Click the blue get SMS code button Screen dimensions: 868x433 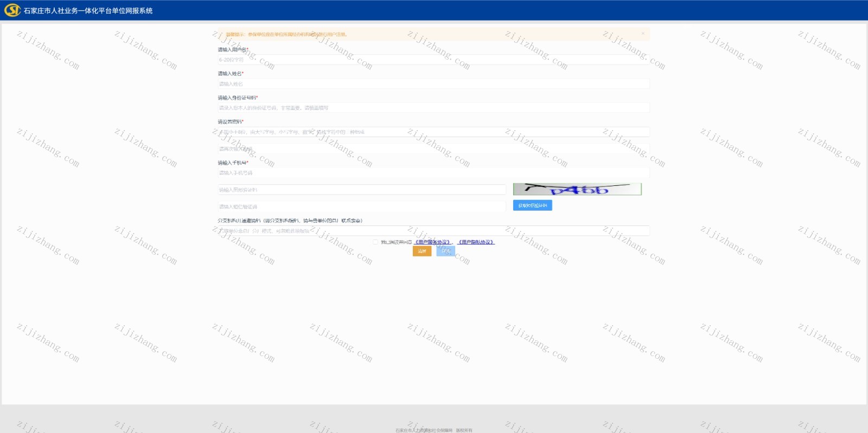coord(532,205)
